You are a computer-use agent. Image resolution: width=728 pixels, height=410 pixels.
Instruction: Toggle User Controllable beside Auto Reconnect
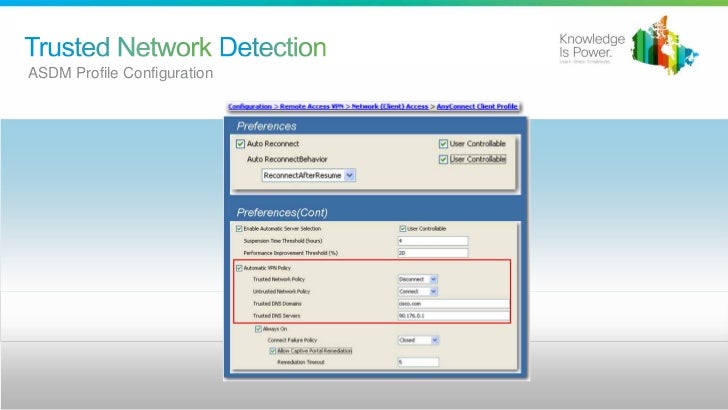click(x=443, y=144)
